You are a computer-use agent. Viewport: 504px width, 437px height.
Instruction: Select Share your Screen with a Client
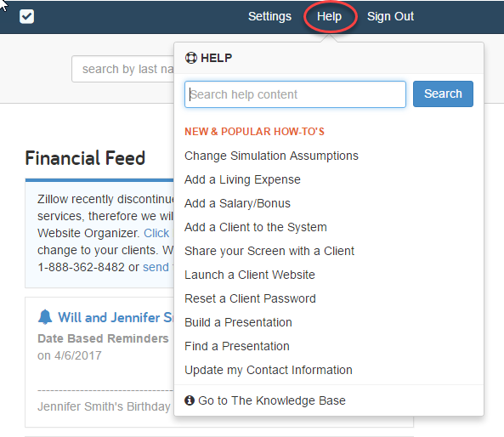point(269,251)
